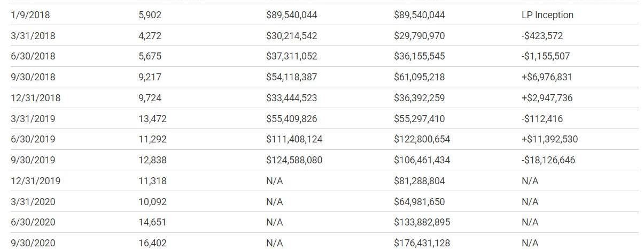Select the 9/30/2019 date cell
Viewport: 644px width, 249px height.
tap(33, 160)
